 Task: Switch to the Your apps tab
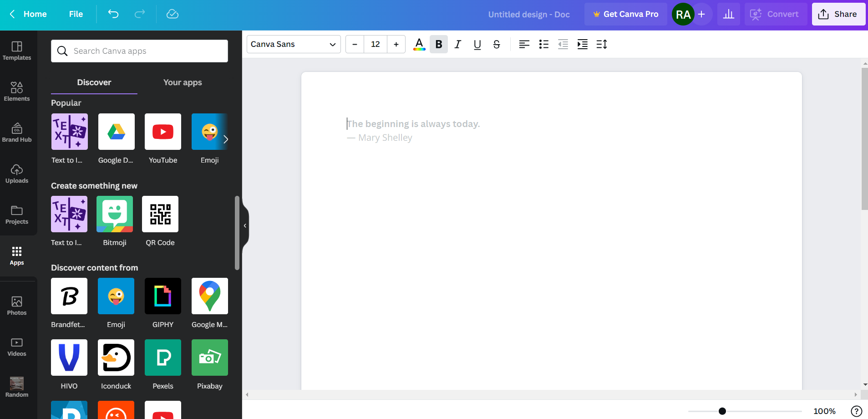click(x=182, y=82)
